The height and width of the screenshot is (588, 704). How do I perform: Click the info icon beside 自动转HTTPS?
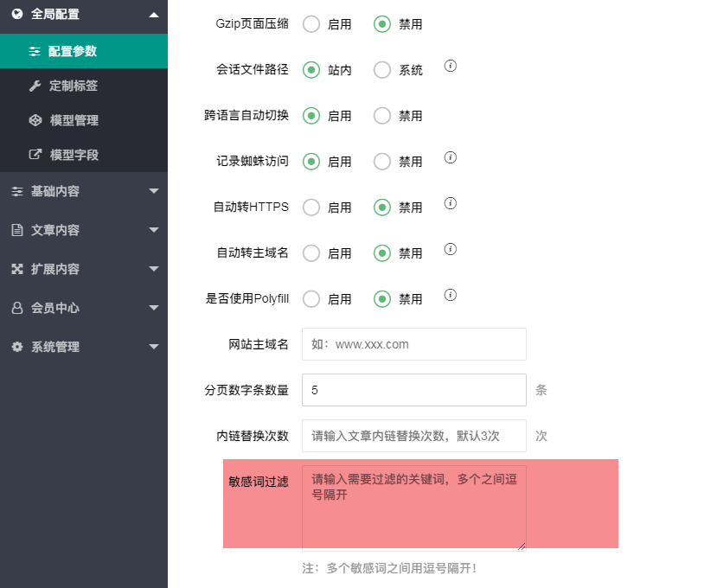451,203
